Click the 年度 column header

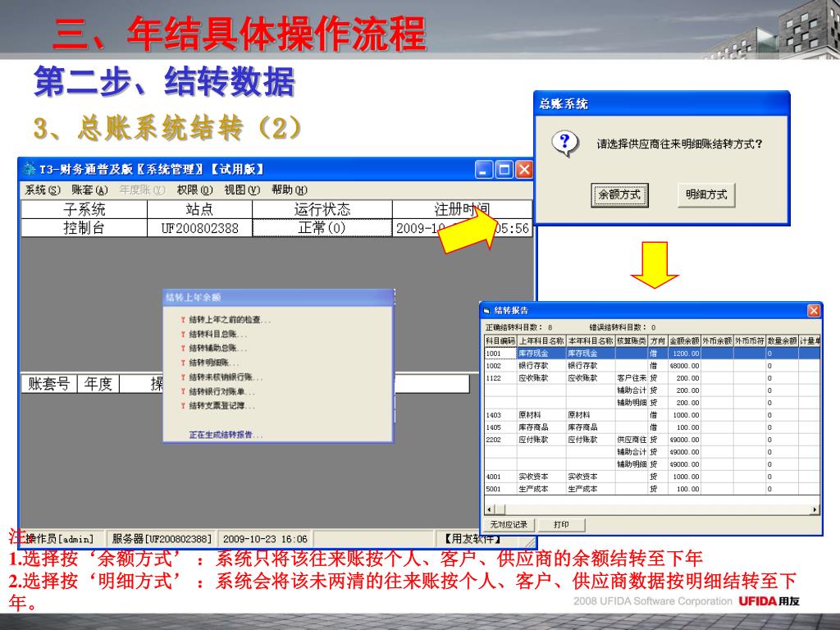98,384
